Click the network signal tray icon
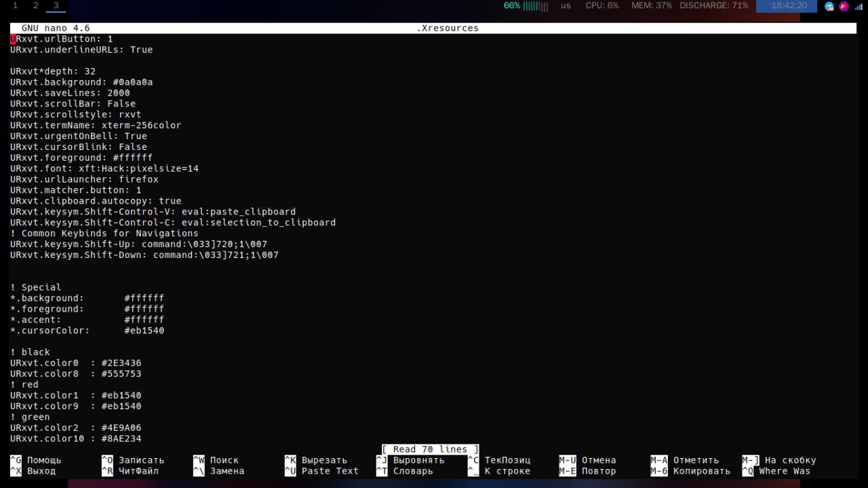868x488 pixels. 859,6
